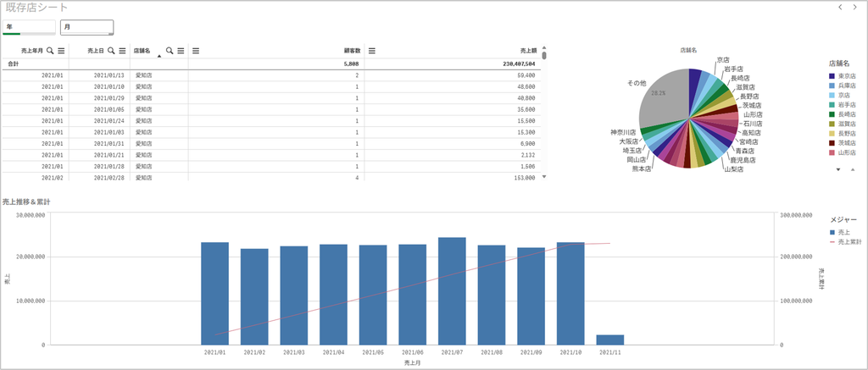Page down the 店舗名 legend

click(x=838, y=169)
